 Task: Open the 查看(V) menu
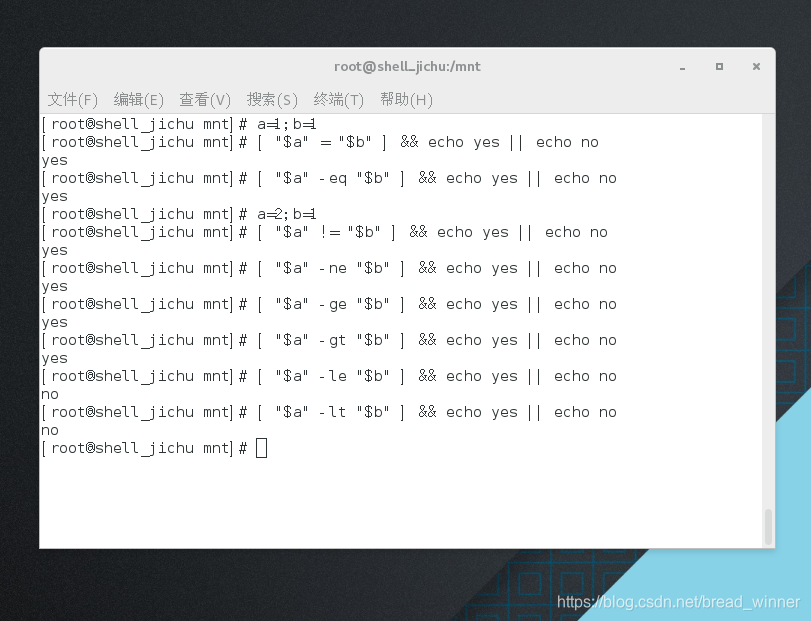coord(205,99)
